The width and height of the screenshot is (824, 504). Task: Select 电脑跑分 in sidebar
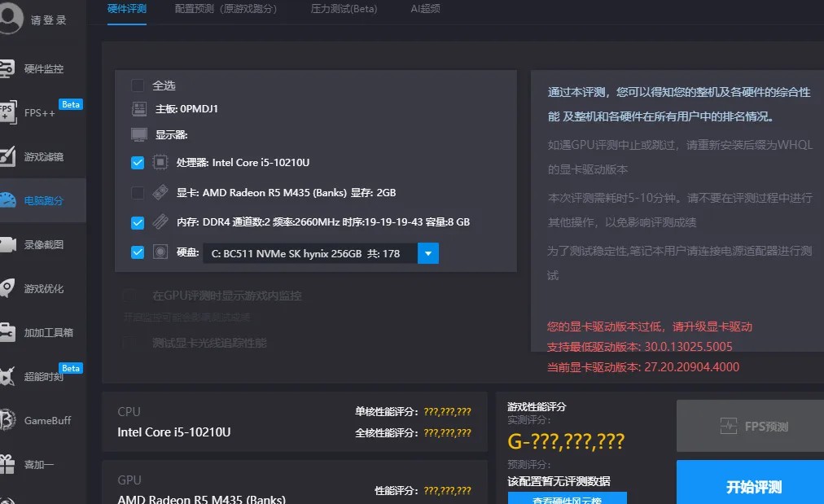pos(43,201)
